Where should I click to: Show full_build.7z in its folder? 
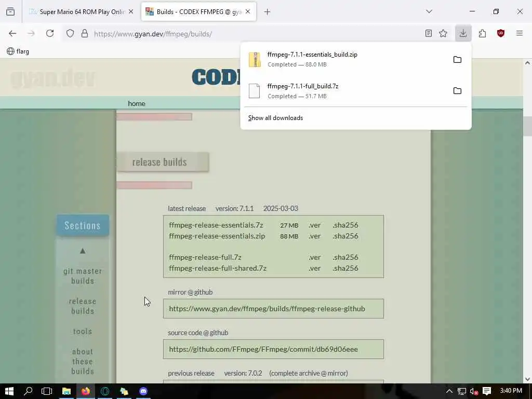pyautogui.click(x=457, y=90)
